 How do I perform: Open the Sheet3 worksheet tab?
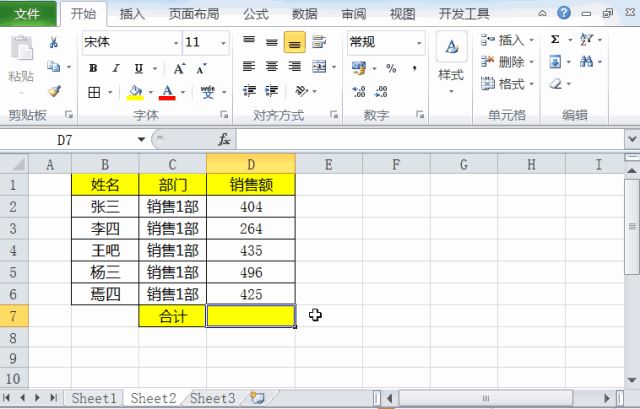point(212,398)
